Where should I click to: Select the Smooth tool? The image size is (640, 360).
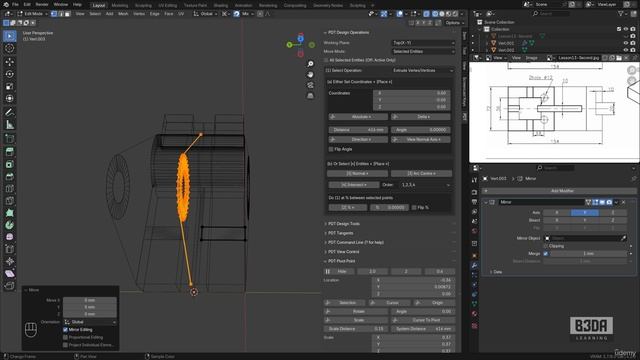tap(9, 237)
